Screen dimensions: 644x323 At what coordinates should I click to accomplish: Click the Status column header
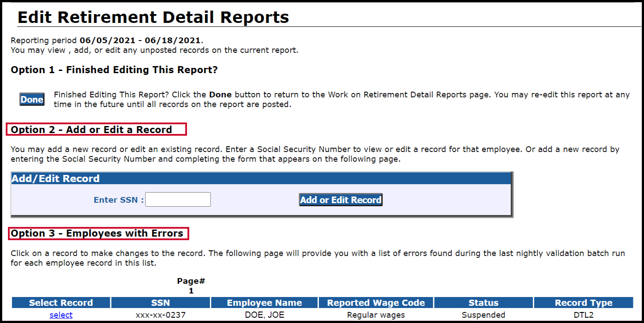(483, 303)
